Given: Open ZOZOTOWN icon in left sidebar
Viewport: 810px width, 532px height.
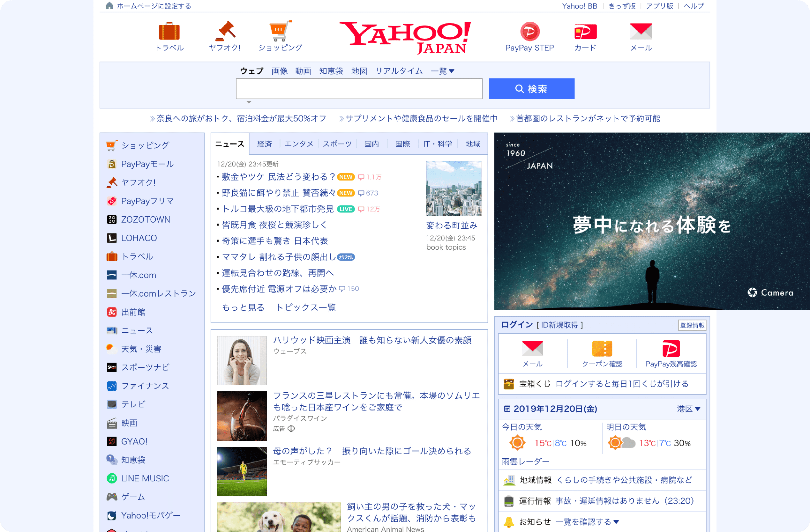Looking at the screenshot, I should point(112,219).
